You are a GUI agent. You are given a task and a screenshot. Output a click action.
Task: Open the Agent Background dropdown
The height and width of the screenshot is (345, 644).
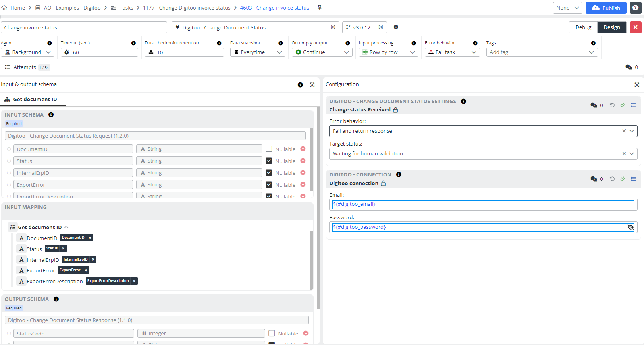pyautogui.click(x=28, y=52)
